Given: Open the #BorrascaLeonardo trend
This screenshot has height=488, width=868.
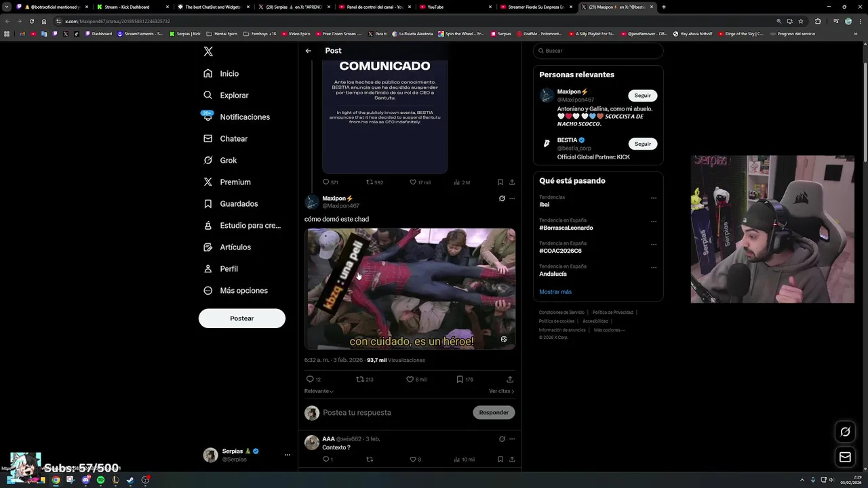Looking at the screenshot, I should click(x=566, y=228).
